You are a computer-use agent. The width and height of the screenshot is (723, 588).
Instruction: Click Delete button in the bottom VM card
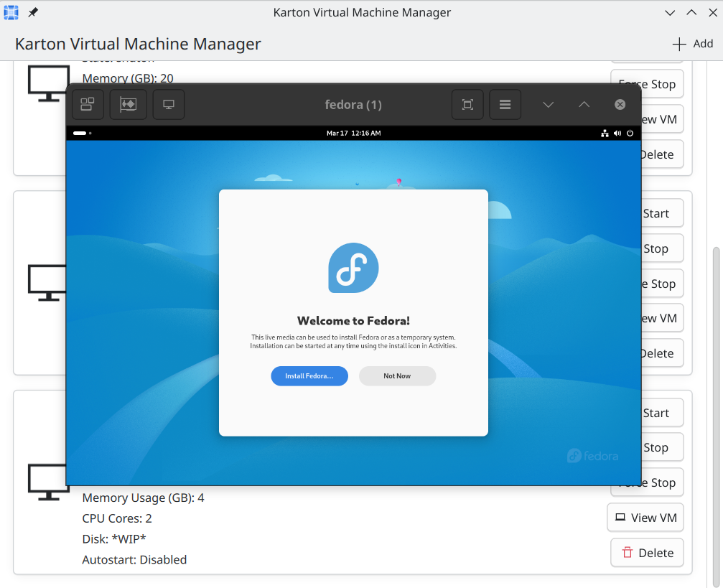point(647,553)
